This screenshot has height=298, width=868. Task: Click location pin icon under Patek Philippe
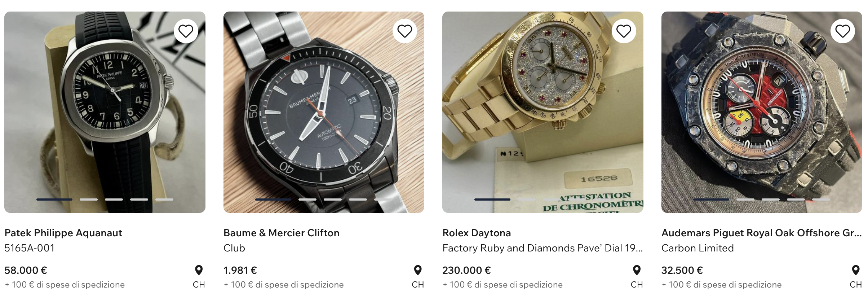coord(199,270)
